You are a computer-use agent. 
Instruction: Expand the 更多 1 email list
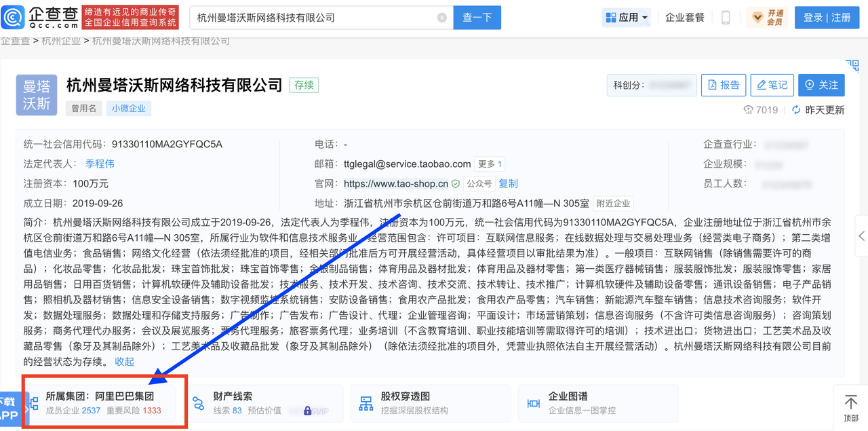click(x=490, y=164)
